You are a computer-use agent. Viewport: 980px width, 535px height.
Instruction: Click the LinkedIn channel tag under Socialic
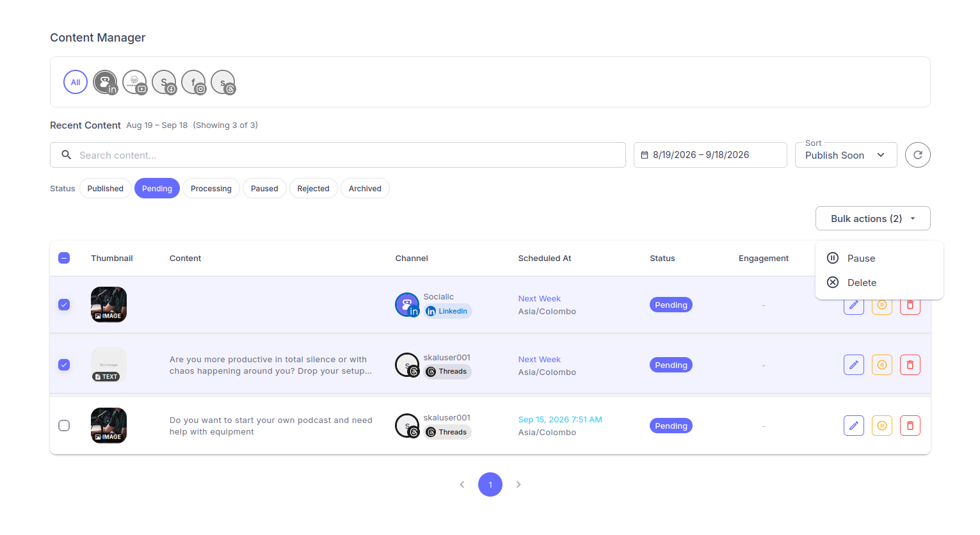pyautogui.click(x=447, y=311)
